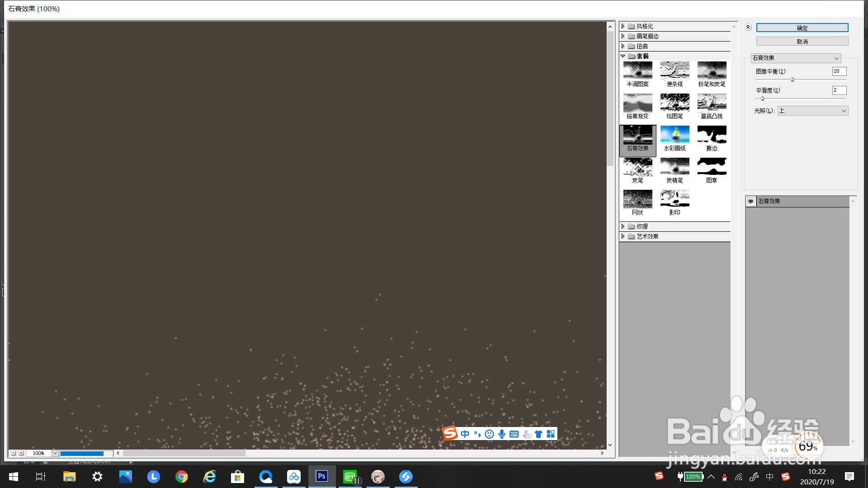Expand the 纹理 filter folder

(623, 226)
